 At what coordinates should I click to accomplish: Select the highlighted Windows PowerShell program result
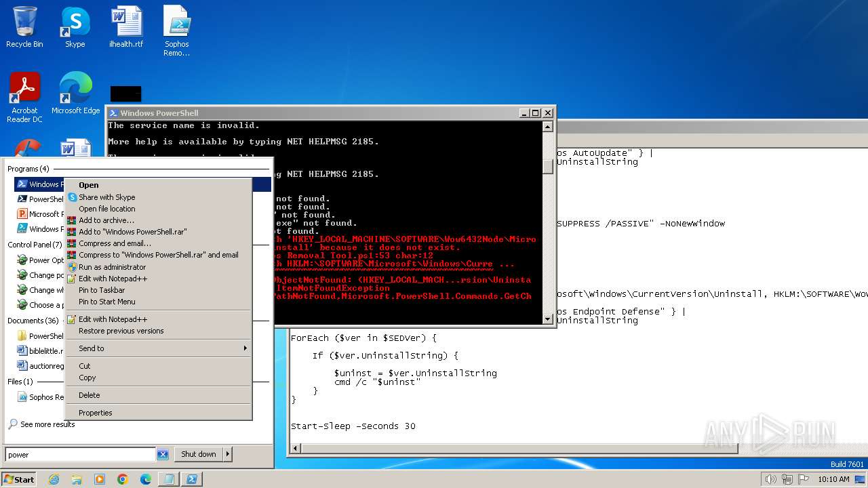click(39, 184)
